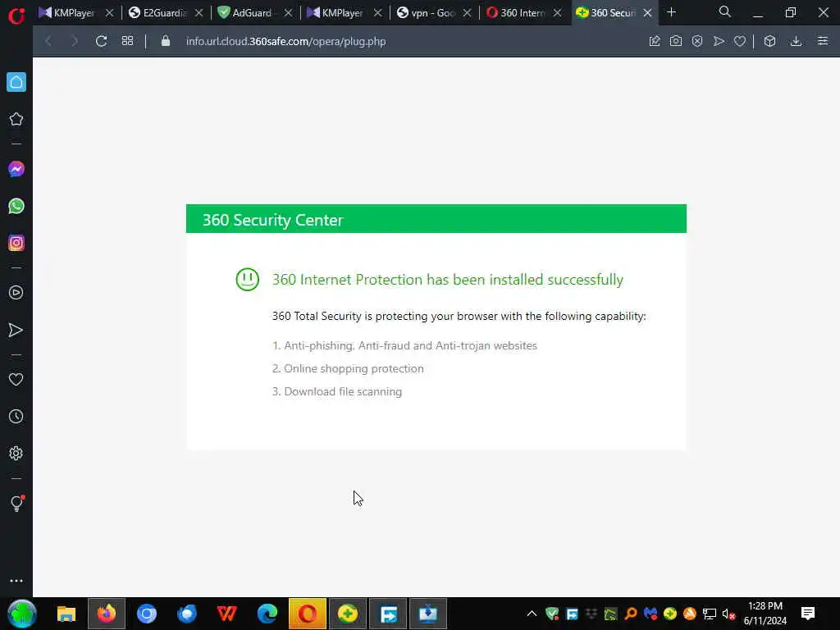Open the network tray icon
Screen dimensions: 840x630
(710, 614)
